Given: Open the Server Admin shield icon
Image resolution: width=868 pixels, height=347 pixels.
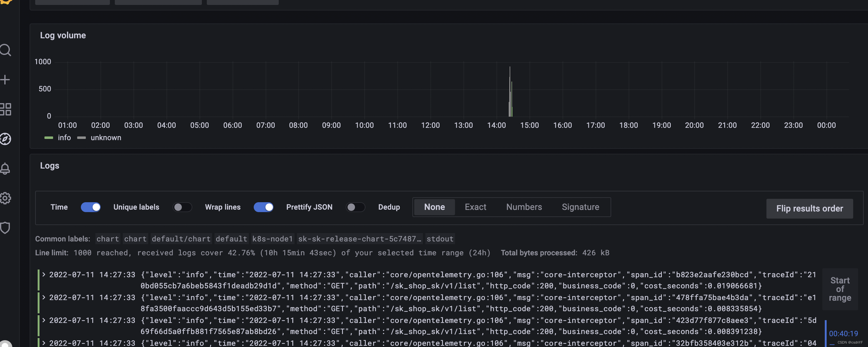Looking at the screenshot, I should pyautogui.click(x=5, y=228).
